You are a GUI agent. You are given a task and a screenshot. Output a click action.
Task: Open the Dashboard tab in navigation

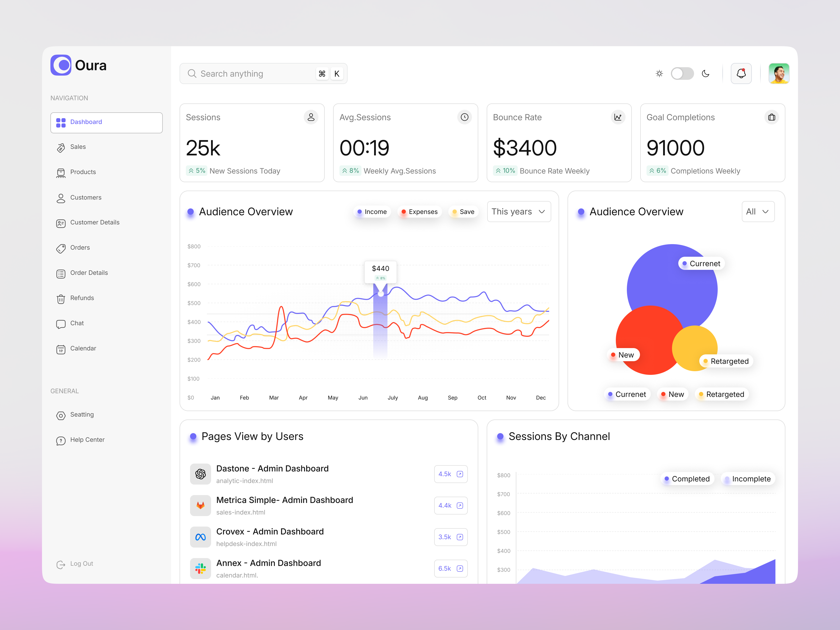point(86,122)
